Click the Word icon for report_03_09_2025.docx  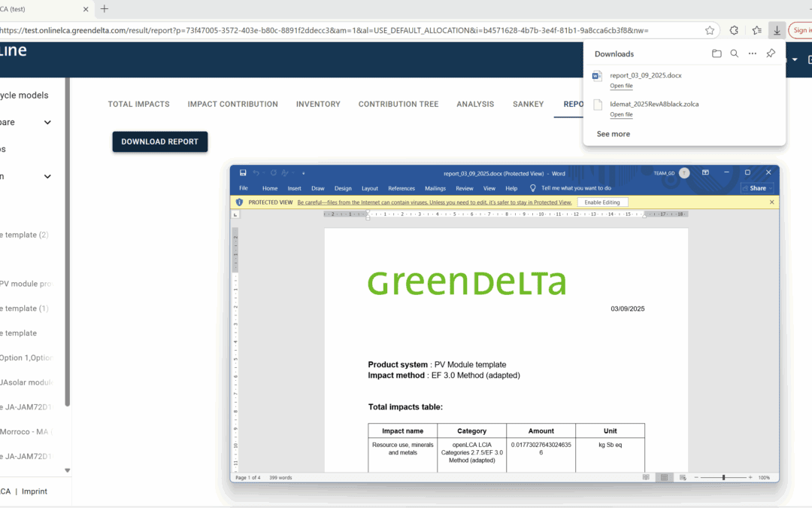[598, 76]
